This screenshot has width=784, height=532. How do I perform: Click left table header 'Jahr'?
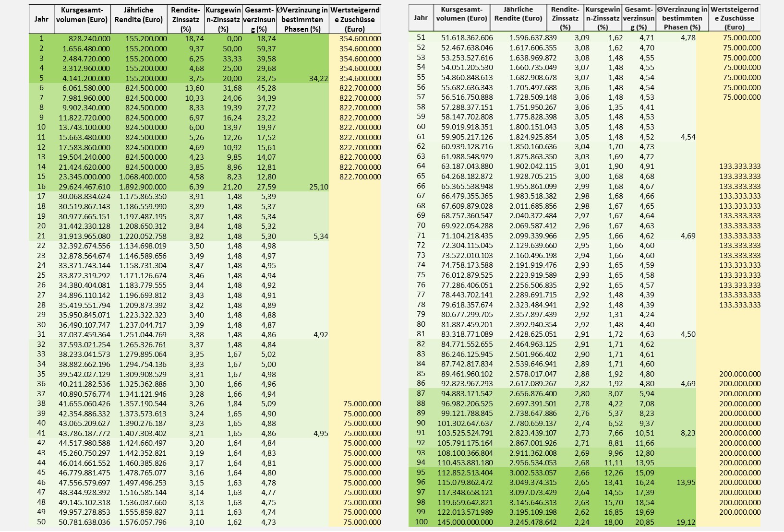(41, 19)
